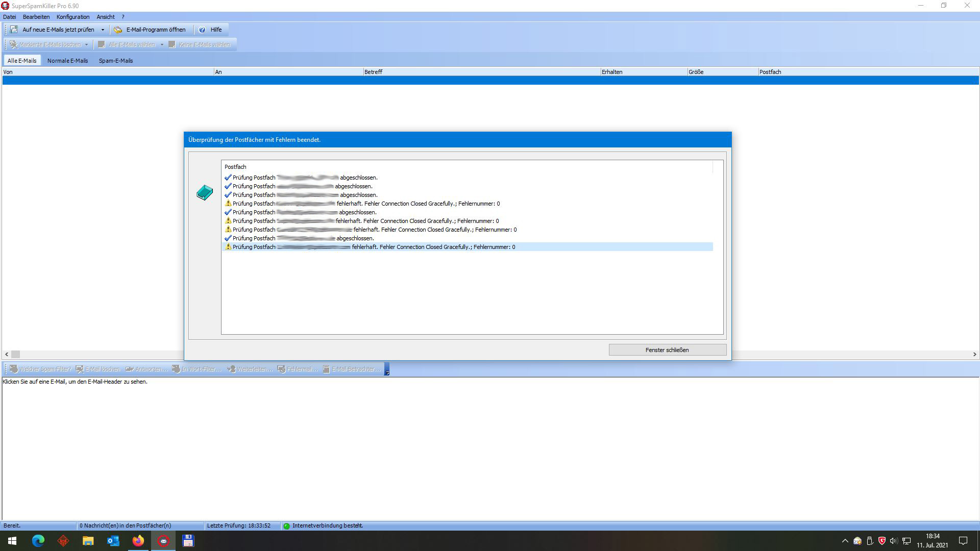Expand the 'Markierte E-Mails löschen' dropdown arrow
Viewport: 980px width, 551px height.
[x=86, y=44]
